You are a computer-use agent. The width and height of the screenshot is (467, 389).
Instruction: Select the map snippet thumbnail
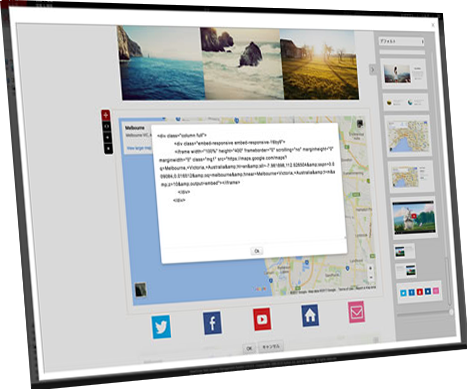click(x=407, y=136)
